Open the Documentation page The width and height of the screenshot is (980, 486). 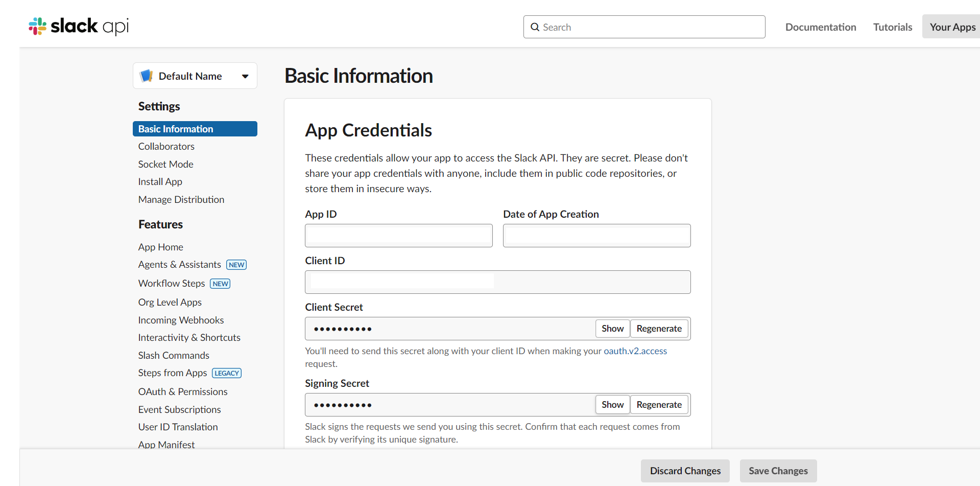click(x=820, y=27)
